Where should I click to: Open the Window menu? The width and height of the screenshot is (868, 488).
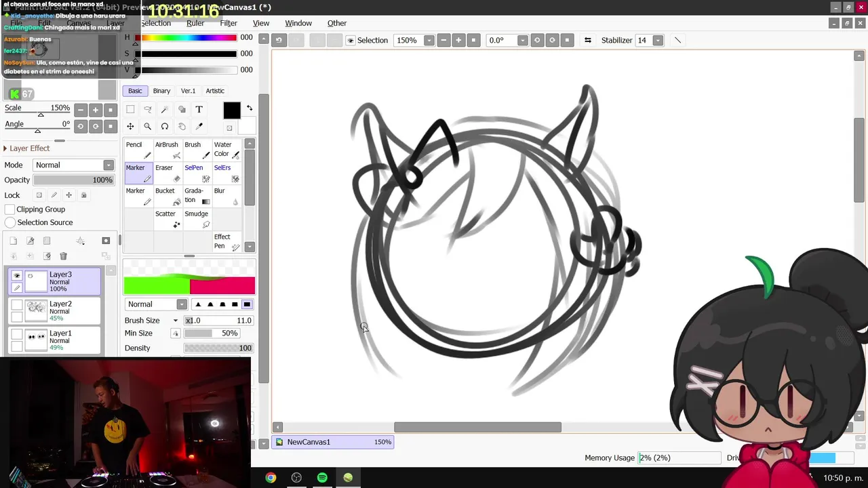(298, 23)
